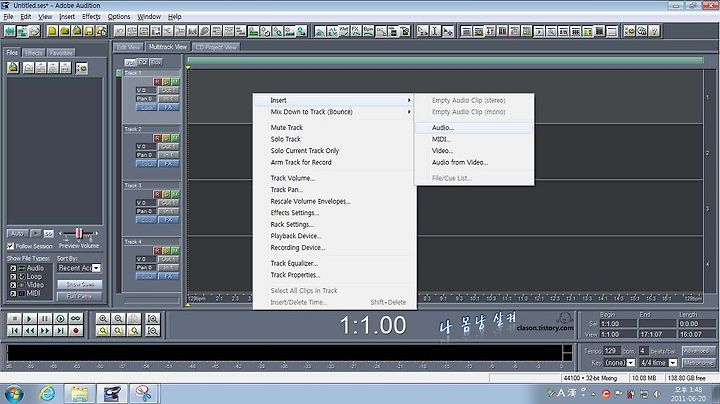Click Files panel options icon beside file buttons
720x404 pixels.
click(x=81, y=68)
